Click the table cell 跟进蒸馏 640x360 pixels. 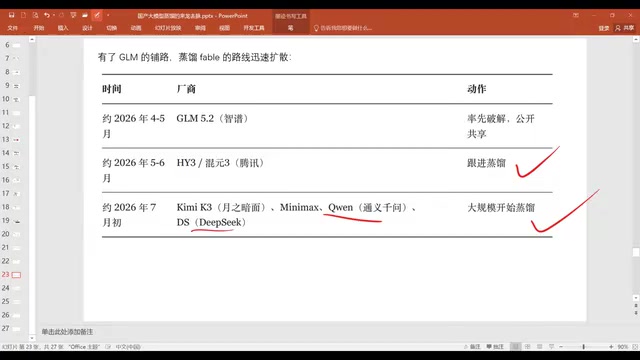(486, 163)
